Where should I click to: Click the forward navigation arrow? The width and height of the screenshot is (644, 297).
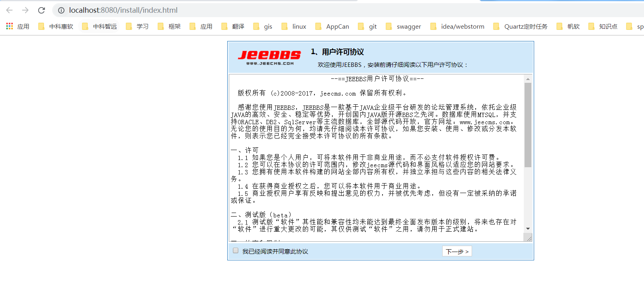25,10
